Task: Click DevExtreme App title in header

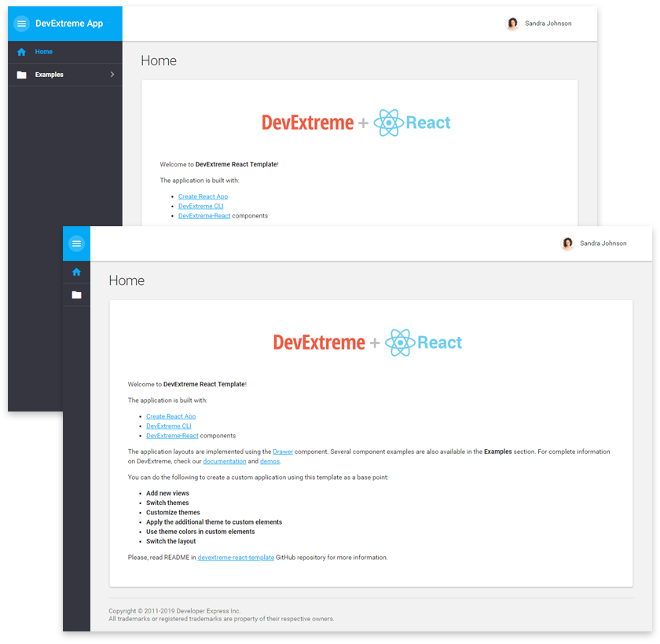Action: [69, 24]
